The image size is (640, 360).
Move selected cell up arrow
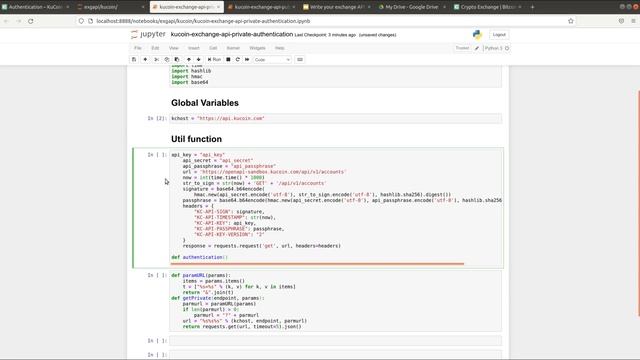tap(189, 60)
